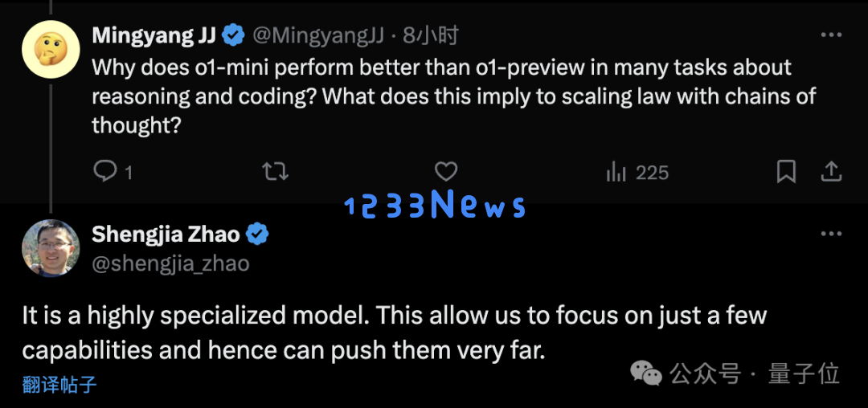868x408 pixels.
Task: Retweet Mingyang JJ's post
Action: [275, 172]
